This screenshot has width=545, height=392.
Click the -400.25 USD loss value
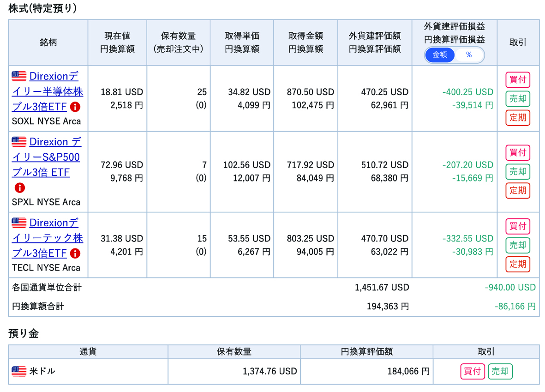pos(468,92)
